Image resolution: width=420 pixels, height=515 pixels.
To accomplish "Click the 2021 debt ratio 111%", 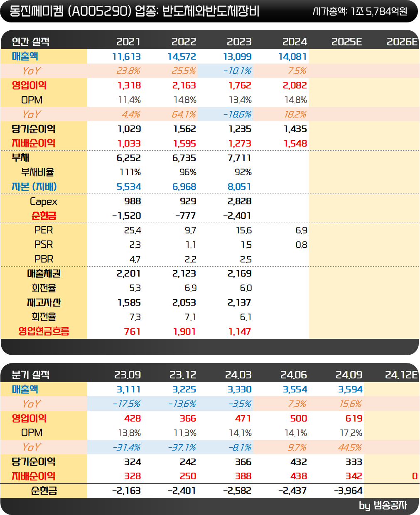I will coord(130,172).
